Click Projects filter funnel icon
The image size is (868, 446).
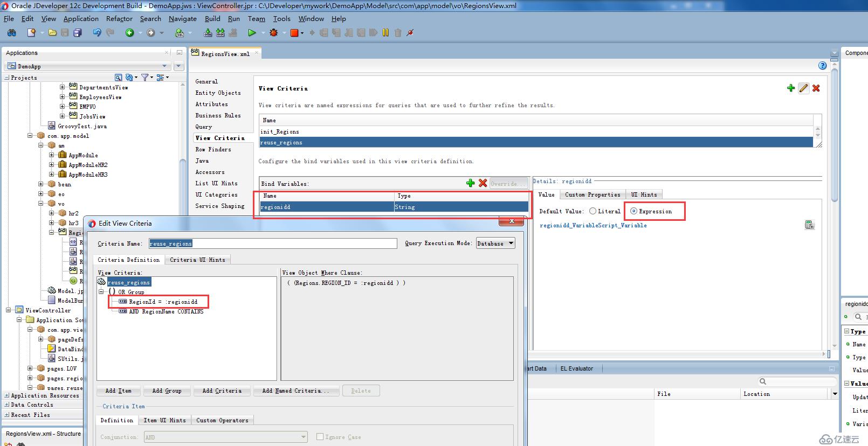(x=144, y=78)
